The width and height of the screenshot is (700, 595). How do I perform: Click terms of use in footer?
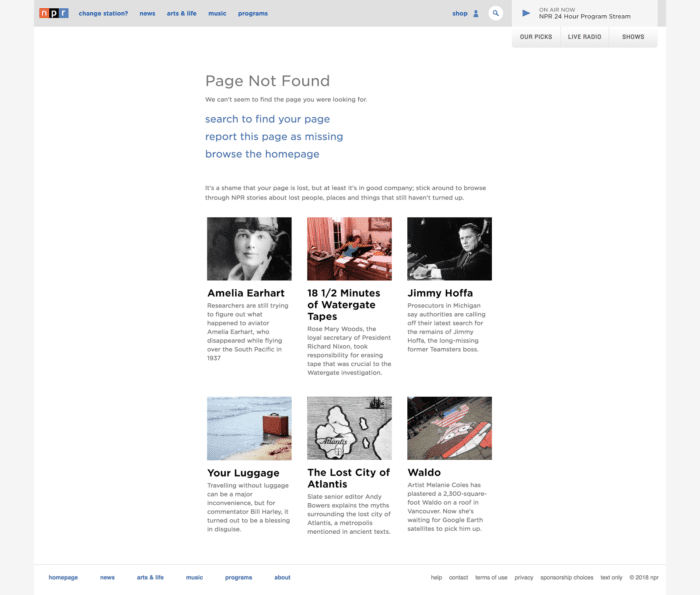click(491, 577)
